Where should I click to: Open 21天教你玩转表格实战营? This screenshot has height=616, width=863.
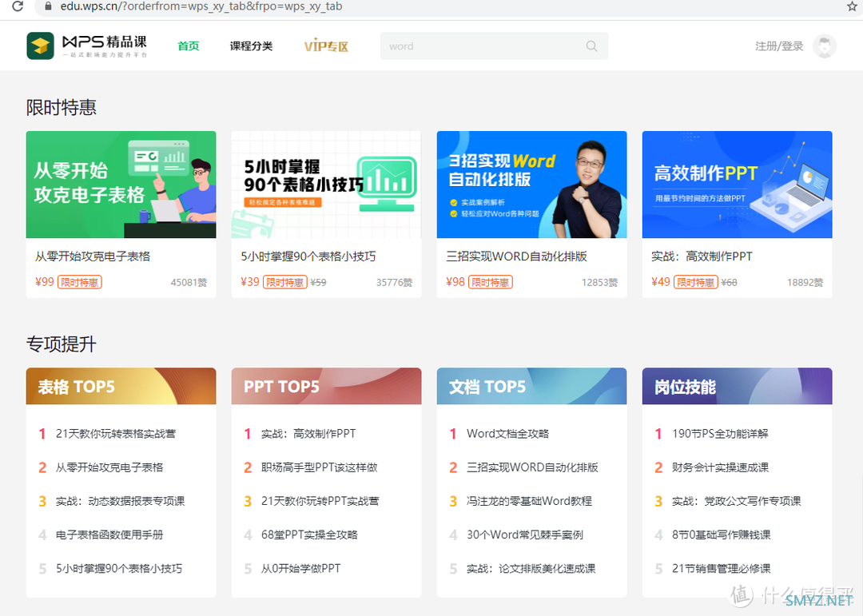[116, 434]
